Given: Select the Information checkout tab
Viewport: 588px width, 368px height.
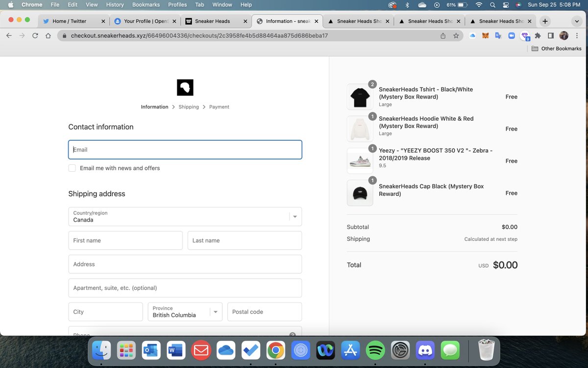Looking at the screenshot, I should tap(287, 21).
